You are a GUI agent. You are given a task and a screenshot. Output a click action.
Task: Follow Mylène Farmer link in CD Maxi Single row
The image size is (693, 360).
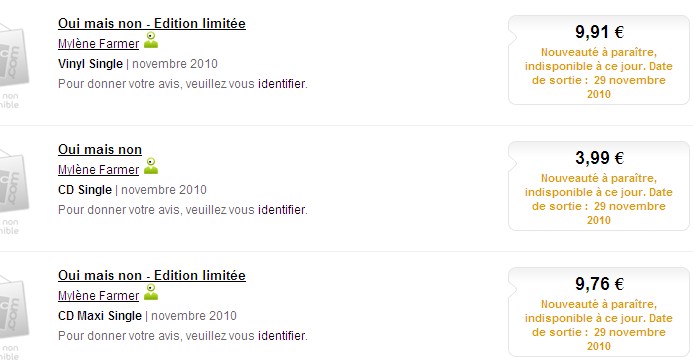(99, 296)
